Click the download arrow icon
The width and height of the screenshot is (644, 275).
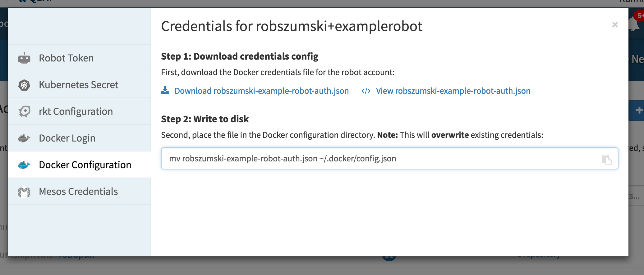point(165,91)
